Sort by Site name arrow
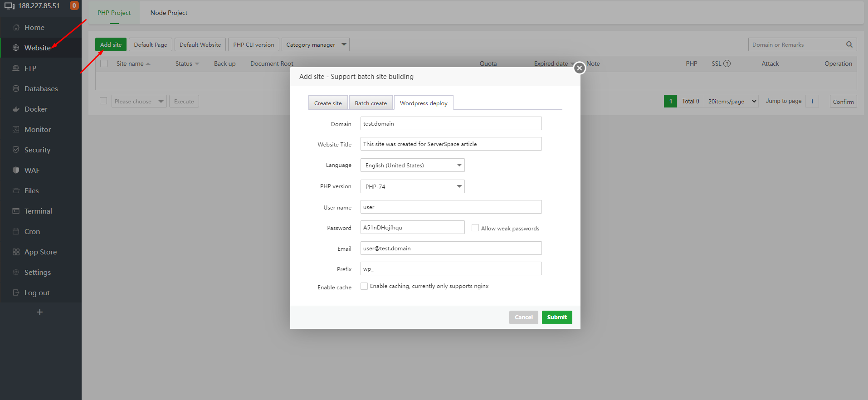This screenshot has width=868, height=400. pyautogui.click(x=148, y=64)
